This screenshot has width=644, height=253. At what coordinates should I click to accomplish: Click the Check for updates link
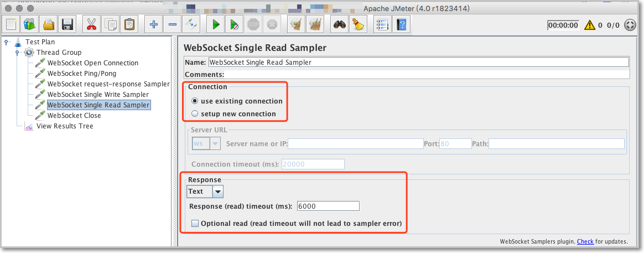[585, 241]
